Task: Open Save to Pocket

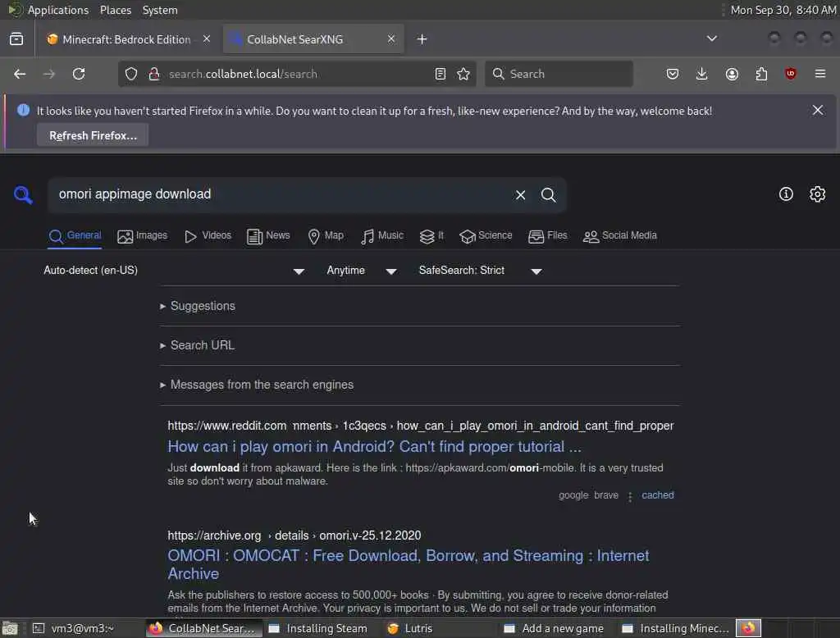Action: coord(673,74)
